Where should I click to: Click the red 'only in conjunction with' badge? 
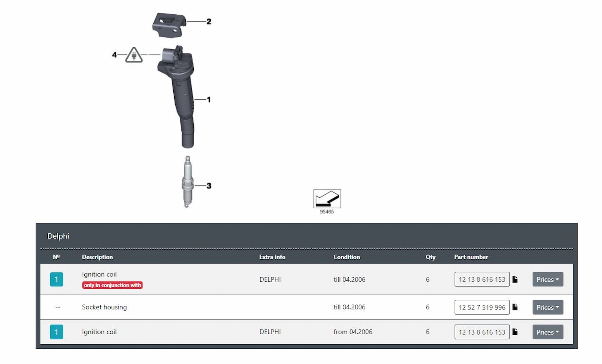[112, 285]
